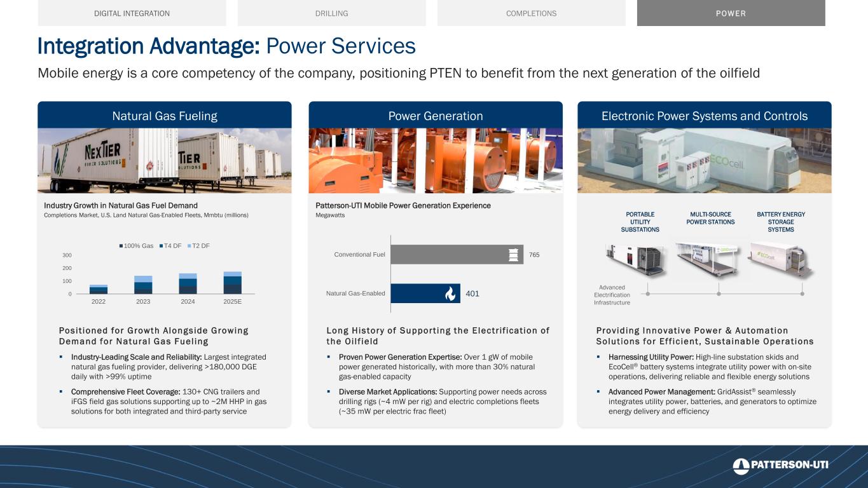This screenshot has height=488, width=868.
Task: Click the "BATTERY ENERGY STORAGE SYSTEMS" label
Action: [781, 222]
